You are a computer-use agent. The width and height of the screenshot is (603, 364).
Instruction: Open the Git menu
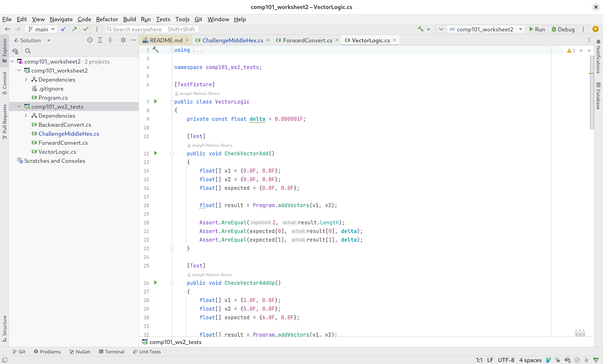point(198,19)
